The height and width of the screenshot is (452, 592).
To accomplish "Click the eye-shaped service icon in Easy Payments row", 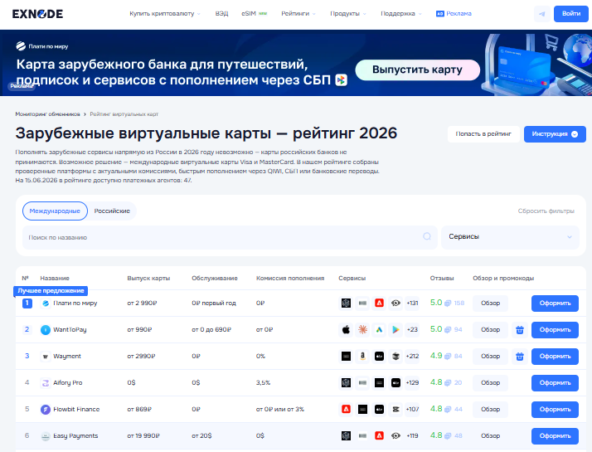I will pos(396,436).
